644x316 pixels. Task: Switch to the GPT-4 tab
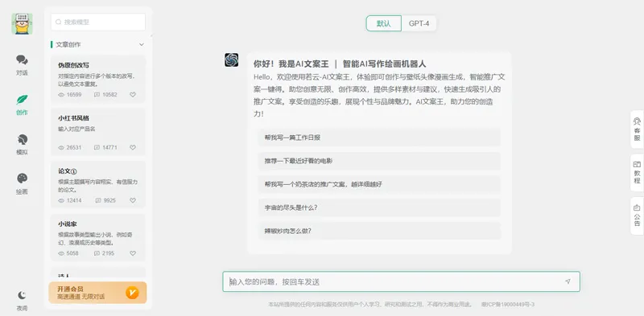pos(419,23)
